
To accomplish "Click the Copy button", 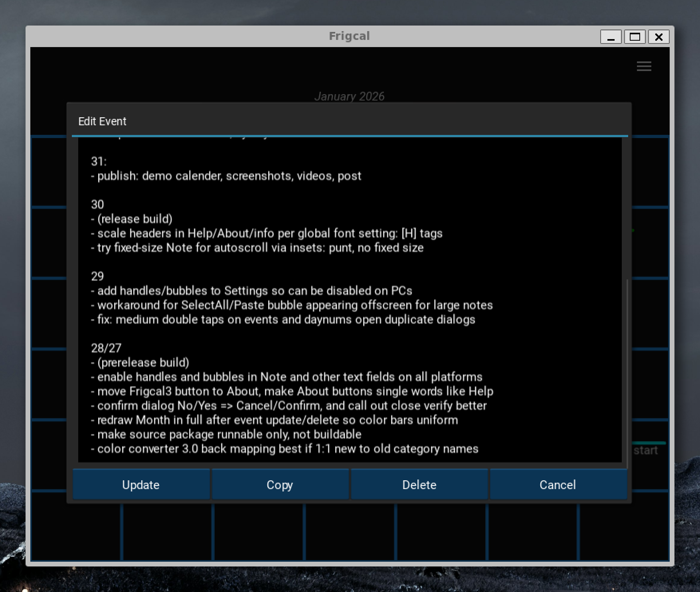I will point(280,485).
